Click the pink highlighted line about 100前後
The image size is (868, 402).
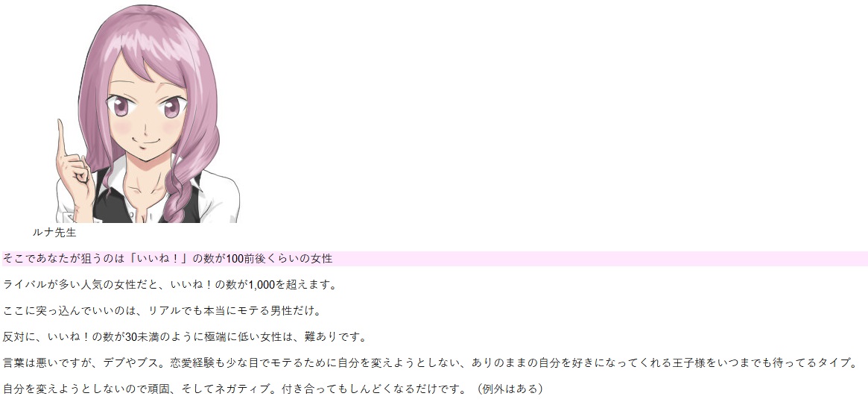[x=434, y=258]
